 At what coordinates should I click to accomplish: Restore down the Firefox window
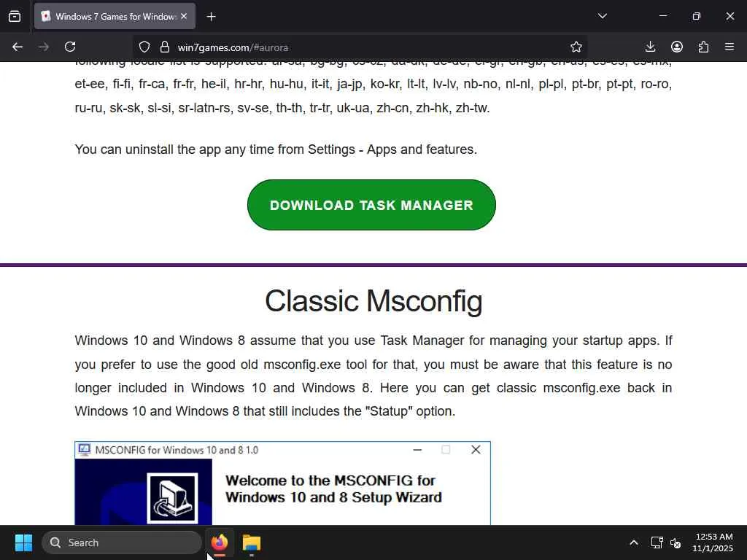[697, 16]
